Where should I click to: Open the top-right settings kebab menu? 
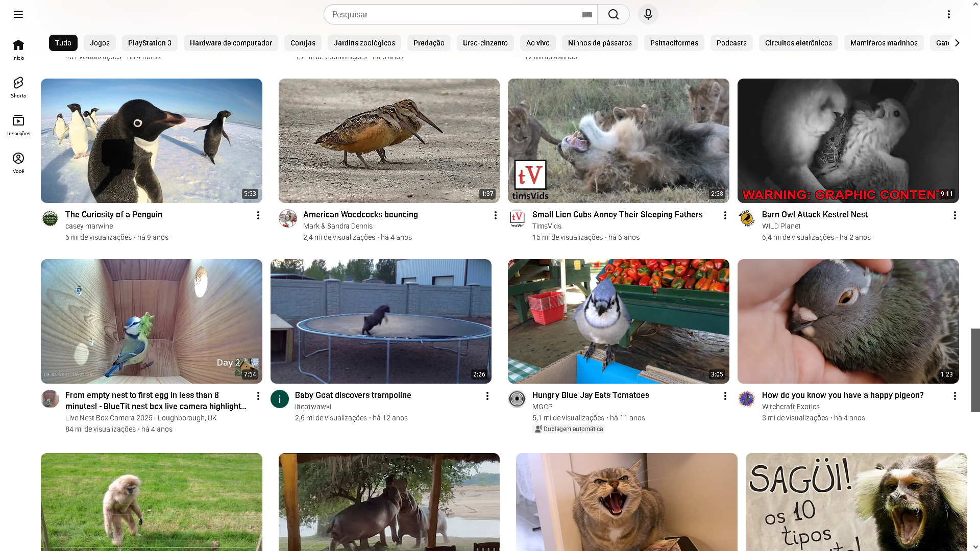949,14
